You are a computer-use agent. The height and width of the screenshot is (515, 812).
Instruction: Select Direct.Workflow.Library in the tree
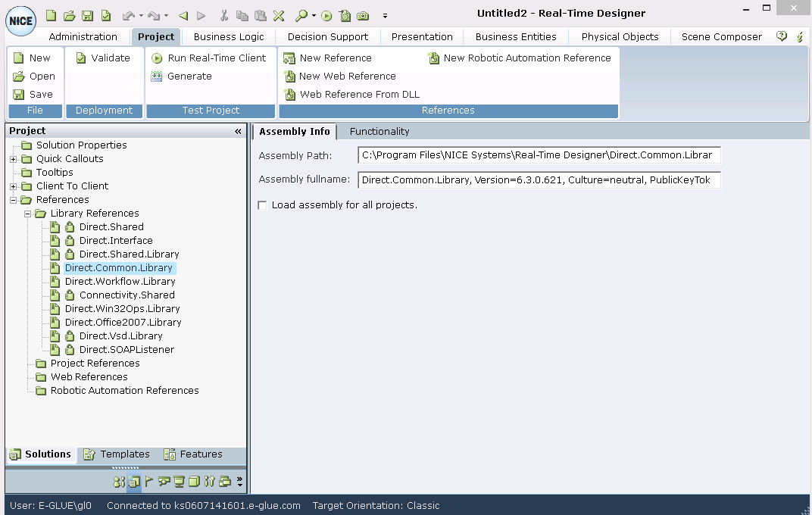(x=120, y=282)
